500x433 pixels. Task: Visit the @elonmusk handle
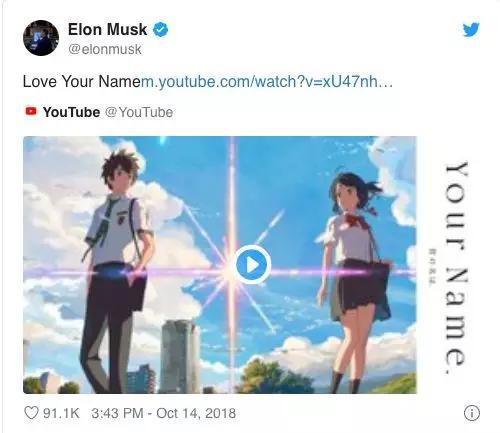(x=105, y=49)
